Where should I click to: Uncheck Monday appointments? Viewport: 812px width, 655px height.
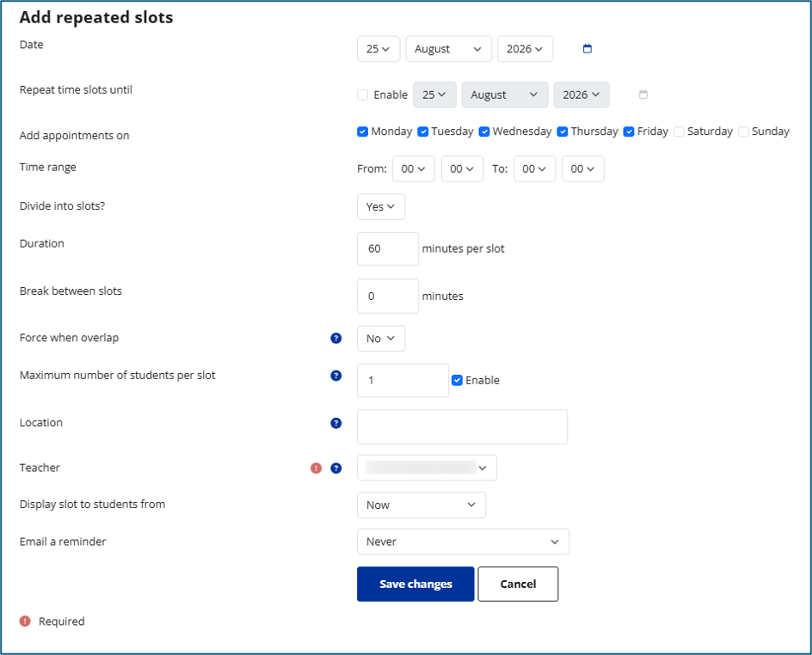pos(362,132)
